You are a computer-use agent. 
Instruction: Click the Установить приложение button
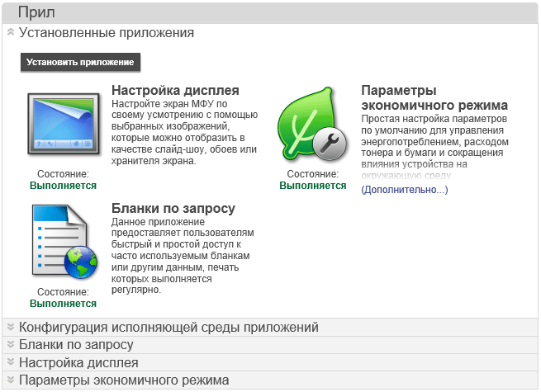pos(80,62)
